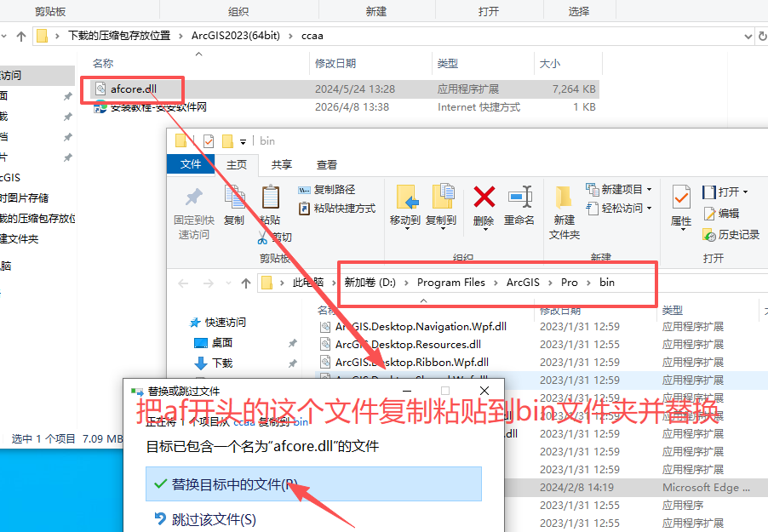Switch to the 查看 (View) ribbon tab
This screenshot has height=532, width=768.
point(325,164)
